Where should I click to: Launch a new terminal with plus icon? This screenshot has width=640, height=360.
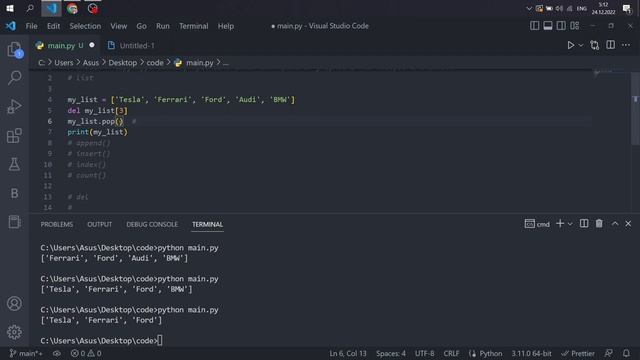pos(560,224)
